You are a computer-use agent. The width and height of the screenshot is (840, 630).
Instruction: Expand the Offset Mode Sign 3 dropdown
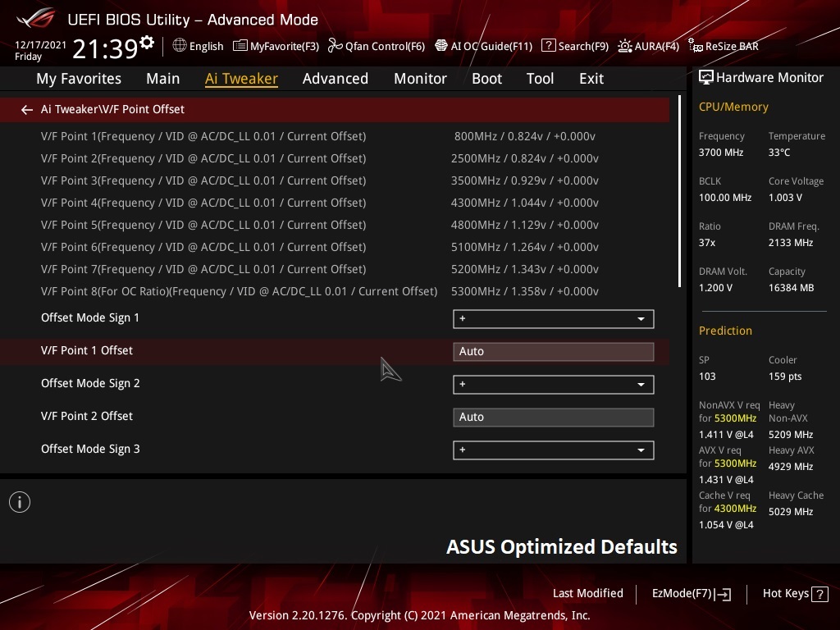click(x=553, y=450)
